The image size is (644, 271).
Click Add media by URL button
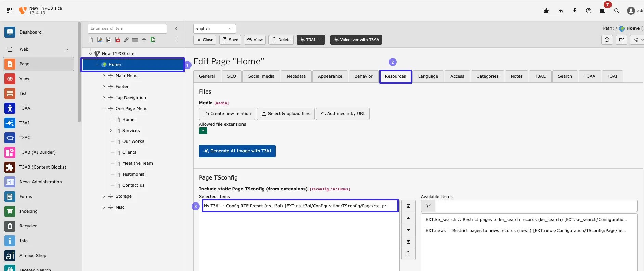tap(343, 114)
